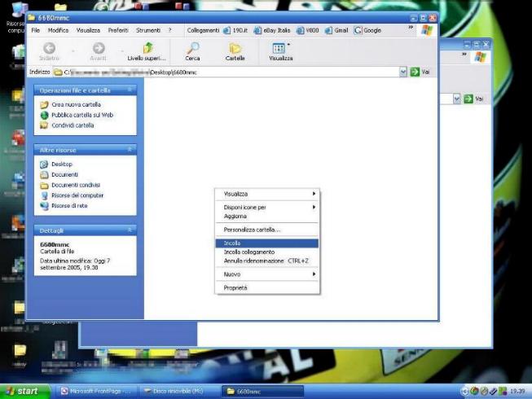Open the Gmail link shortcut
This screenshot has height=399, width=532.
(336, 30)
